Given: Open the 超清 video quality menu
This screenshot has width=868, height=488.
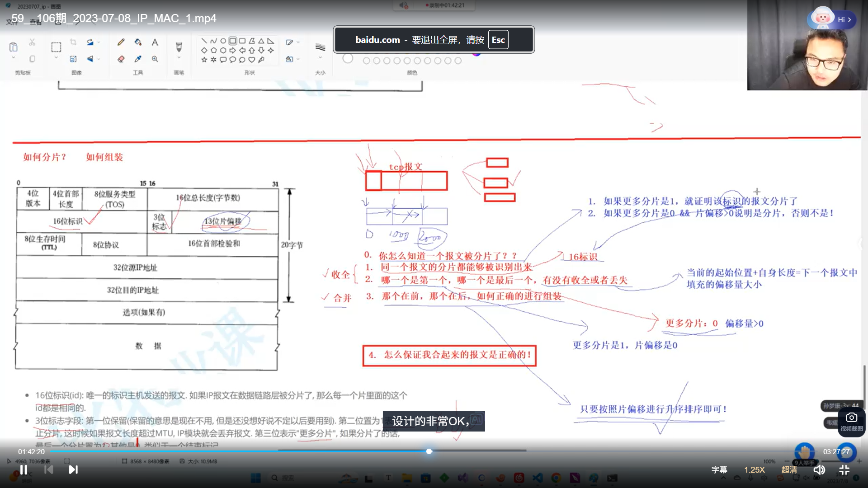Looking at the screenshot, I should click(x=789, y=469).
